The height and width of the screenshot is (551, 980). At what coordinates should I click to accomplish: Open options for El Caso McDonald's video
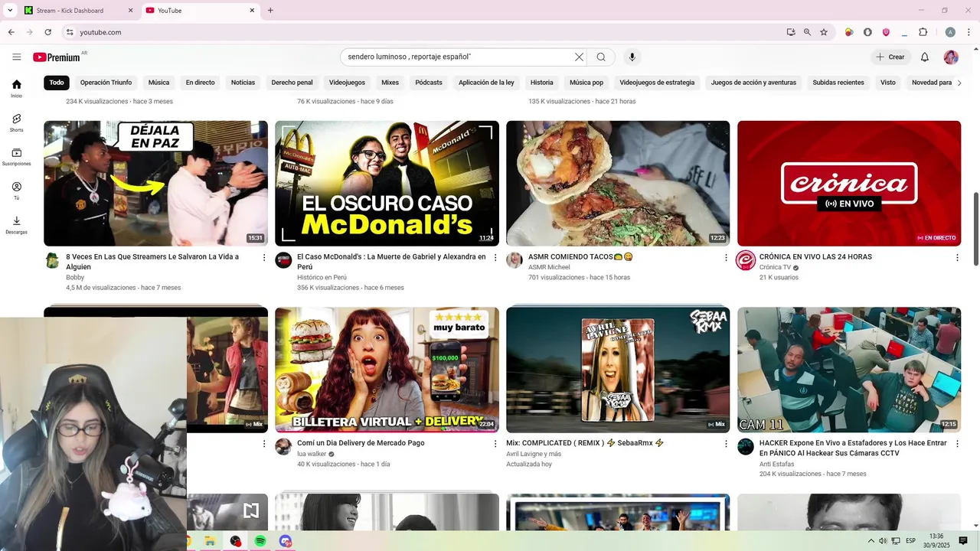(495, 258)
